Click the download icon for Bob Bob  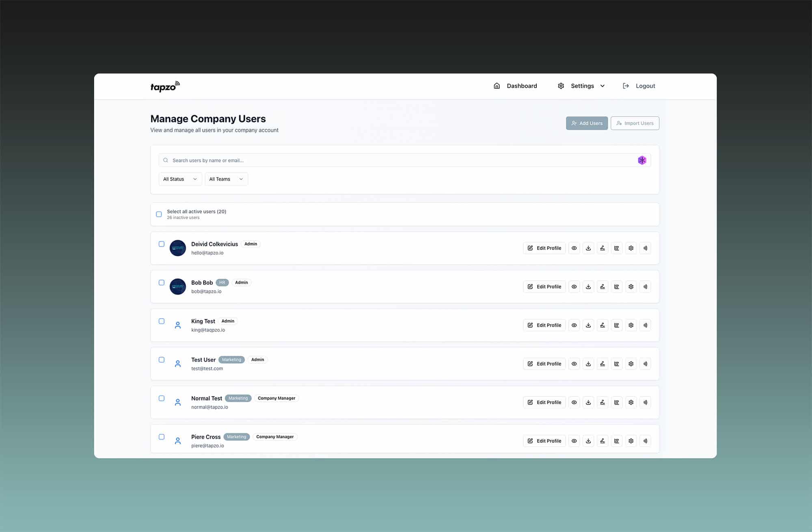588,286
